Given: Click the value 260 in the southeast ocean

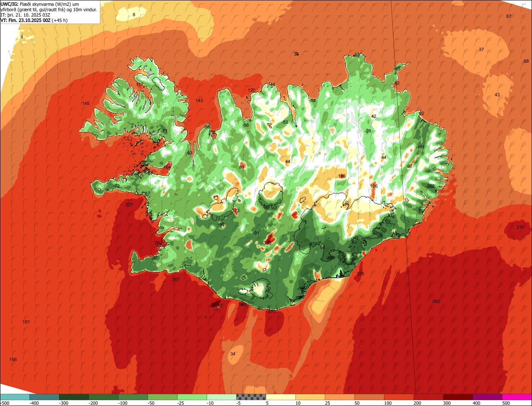Looking at the screenshot, I should coord(436,301).
